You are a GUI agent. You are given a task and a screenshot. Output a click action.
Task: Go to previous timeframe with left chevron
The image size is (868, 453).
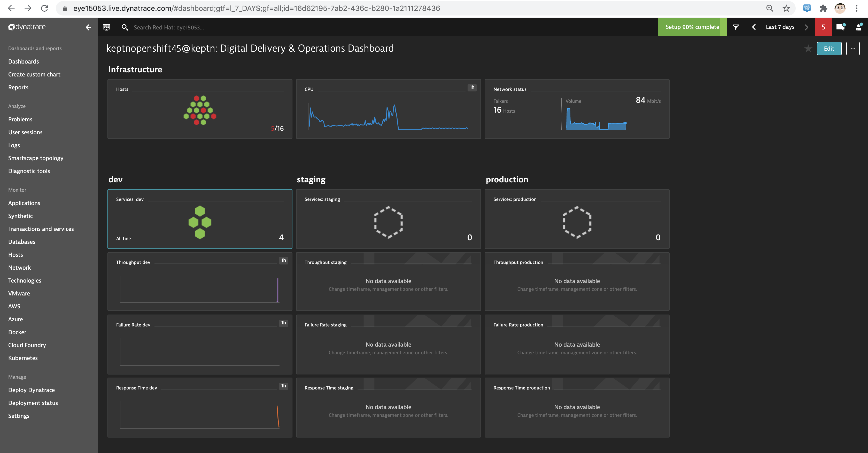(x=754, y=27)
